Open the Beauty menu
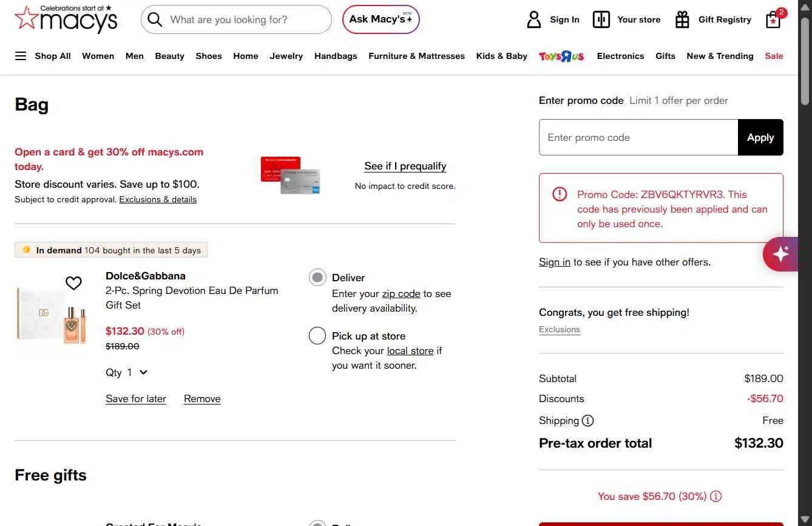This screenshot has height=526, width=812. [x=169, y=56]
